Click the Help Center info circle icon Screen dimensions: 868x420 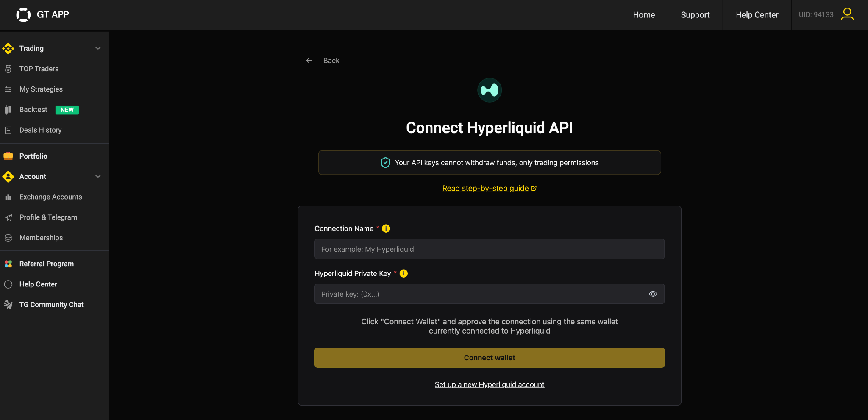pos(8,284)
